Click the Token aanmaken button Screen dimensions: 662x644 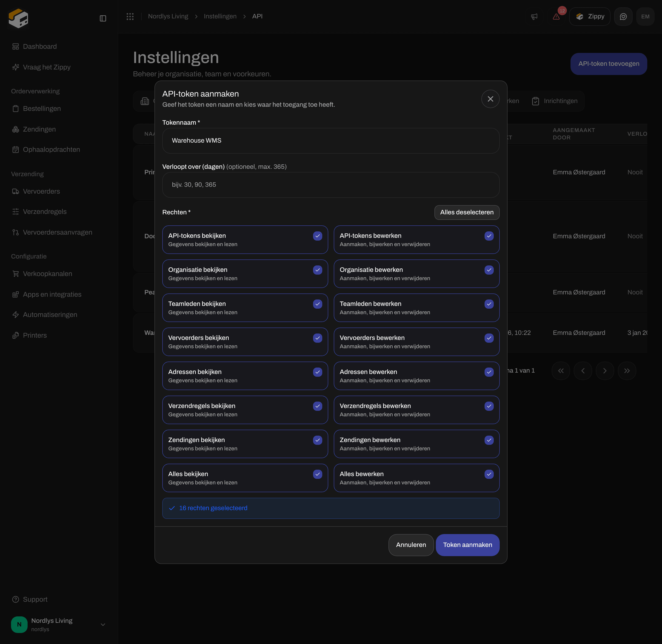(x=468, y=545)
